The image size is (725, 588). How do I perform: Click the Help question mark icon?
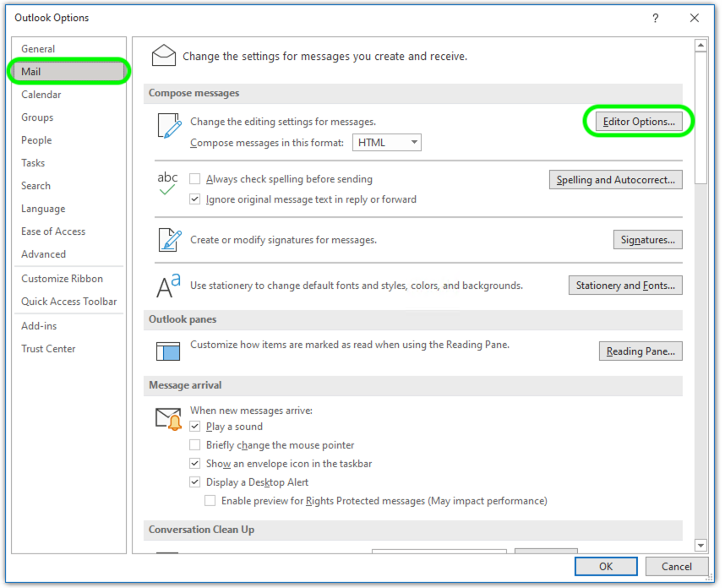point(655,18)
